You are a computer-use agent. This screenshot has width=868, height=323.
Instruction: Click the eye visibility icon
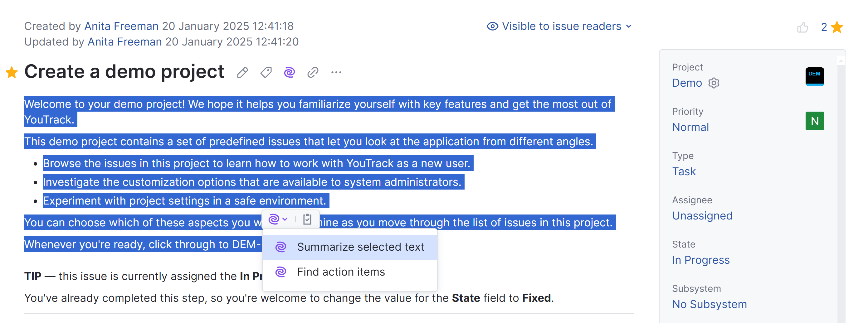[492, 26]
